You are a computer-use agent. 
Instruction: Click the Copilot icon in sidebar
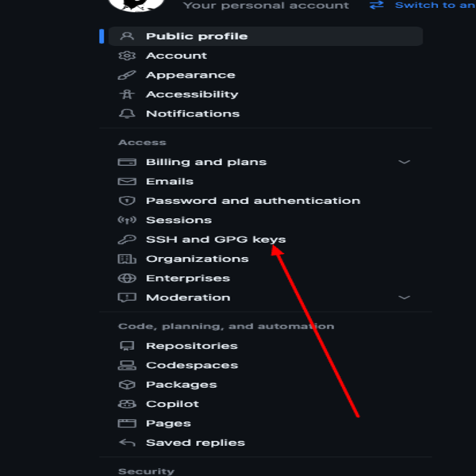(127, 404)
